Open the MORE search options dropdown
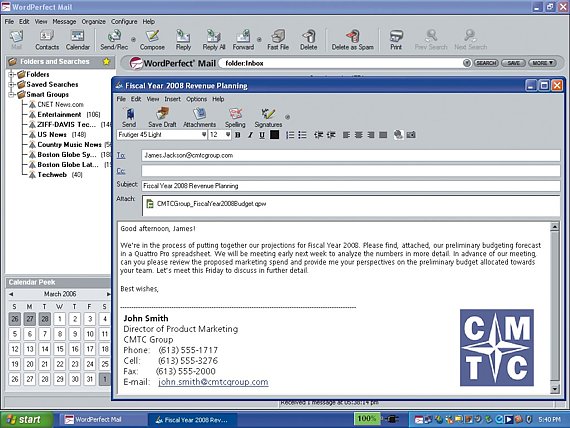 (542, 63)
